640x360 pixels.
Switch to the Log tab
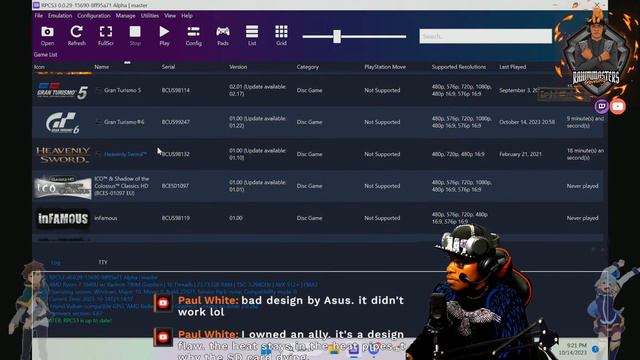point(56,262)
